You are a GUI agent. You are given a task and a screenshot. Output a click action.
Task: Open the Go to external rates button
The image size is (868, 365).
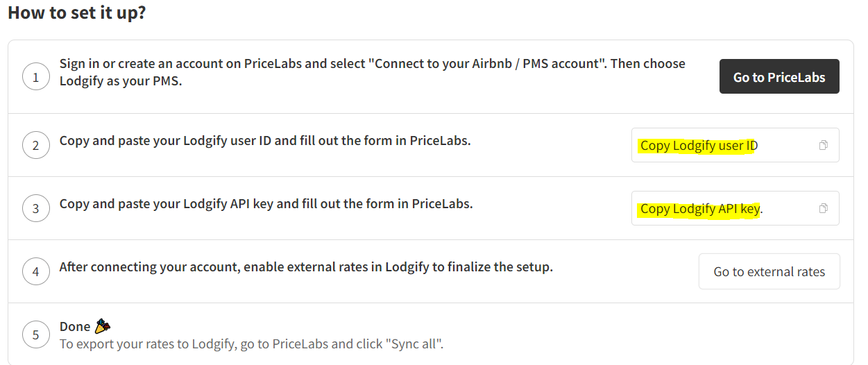coord(769,271)
